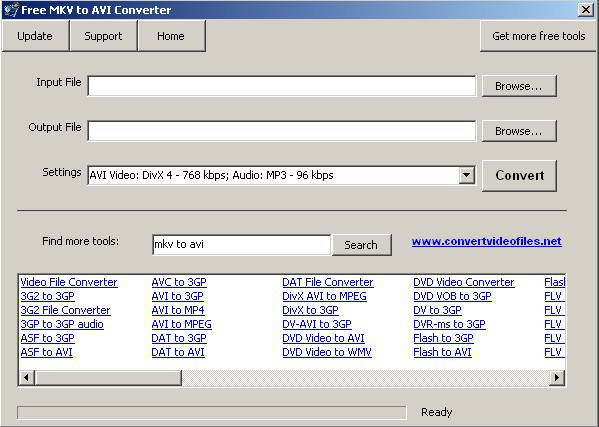Go to the Home button
This screenshot has height=427, width=599.
171,36
